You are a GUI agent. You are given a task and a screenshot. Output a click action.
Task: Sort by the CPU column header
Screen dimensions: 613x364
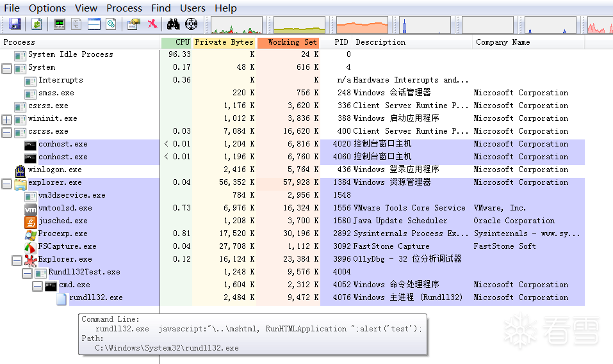click(x=176, y=42)
